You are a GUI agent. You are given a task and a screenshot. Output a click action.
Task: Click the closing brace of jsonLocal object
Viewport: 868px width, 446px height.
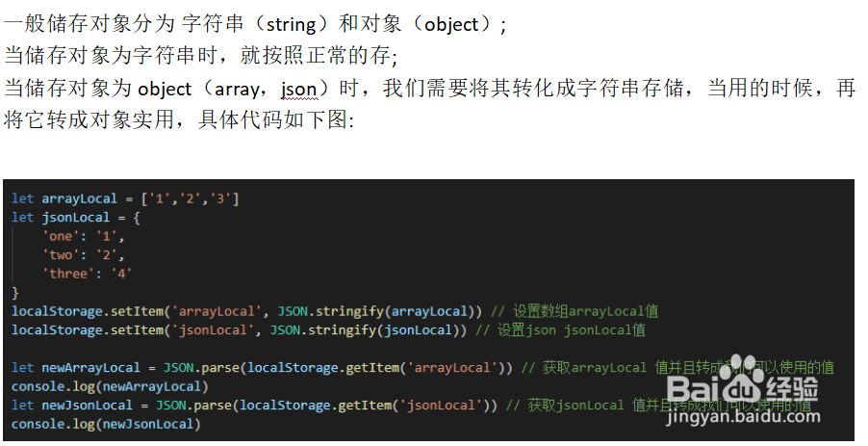[15, 292]
